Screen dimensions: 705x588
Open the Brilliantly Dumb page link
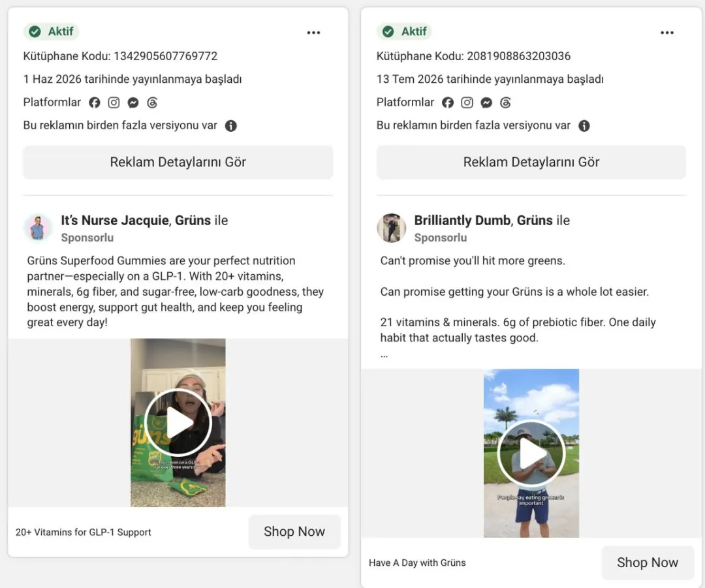click(462, 221)
